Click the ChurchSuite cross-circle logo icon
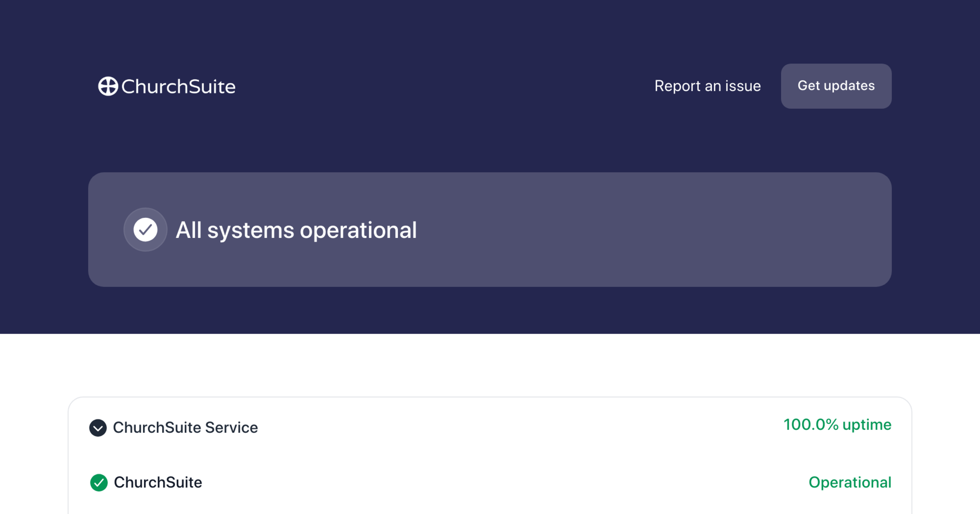Screen dimensions: 980x514 coord(108,86)
